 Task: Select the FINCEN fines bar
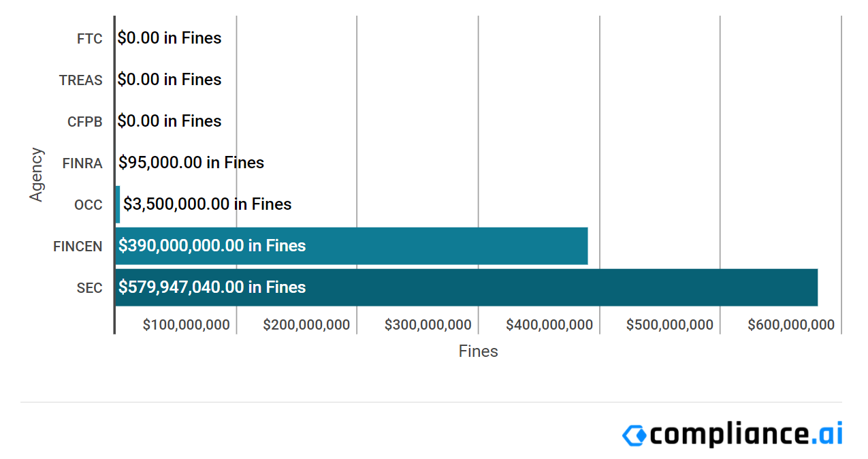[x=351, y=246]
